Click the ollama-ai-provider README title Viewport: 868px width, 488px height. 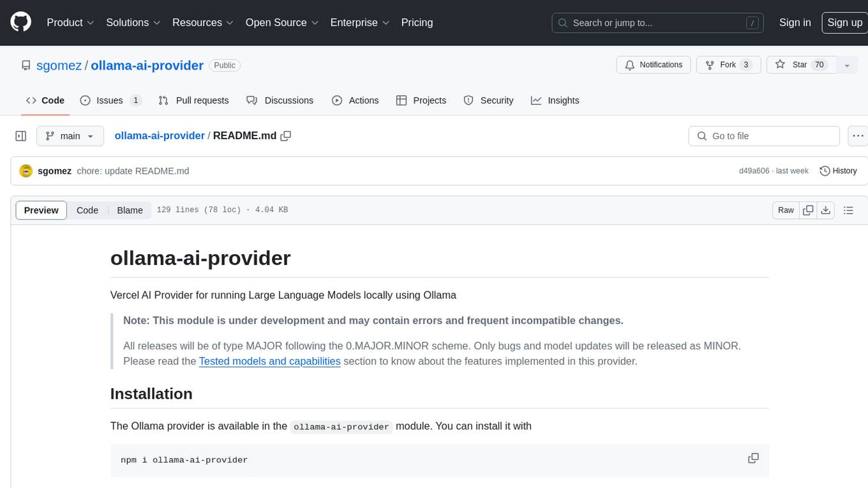tap(200, 258)
